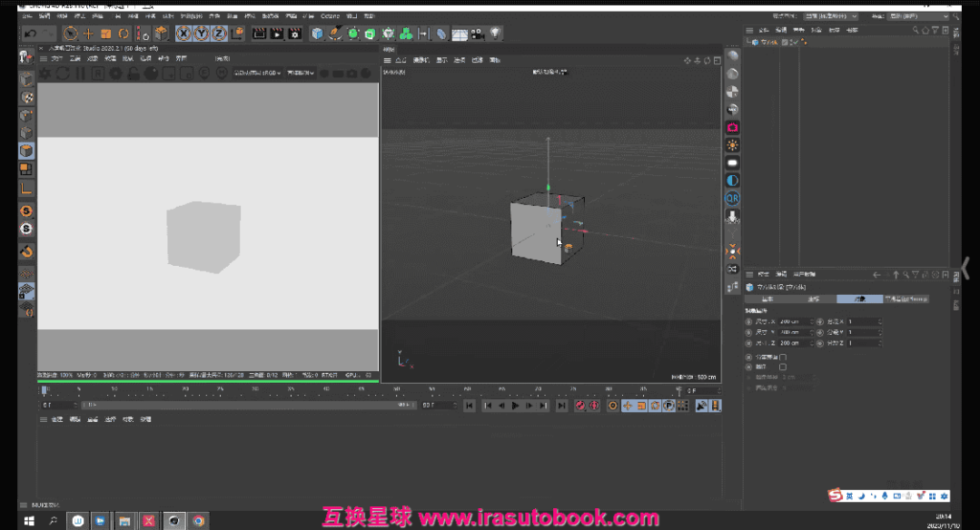Select Model mode cube in left toolbar
Screen dimensions: 980x530
click(26, 78)
